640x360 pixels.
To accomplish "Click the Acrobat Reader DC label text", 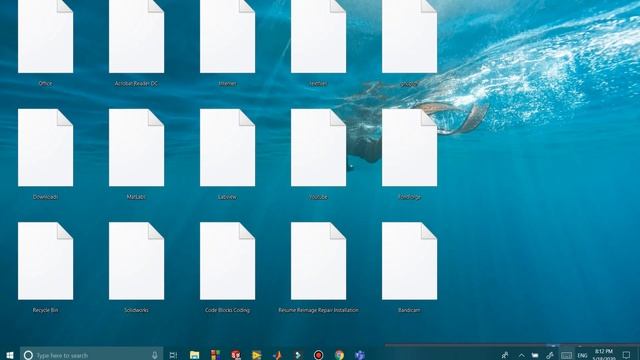I will (136, 84).
